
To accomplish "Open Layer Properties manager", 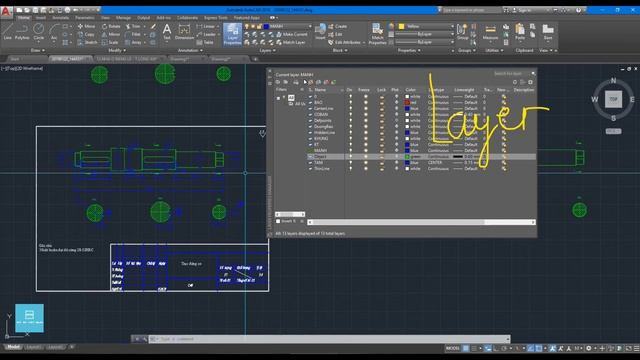I will [x=232, y=33].
